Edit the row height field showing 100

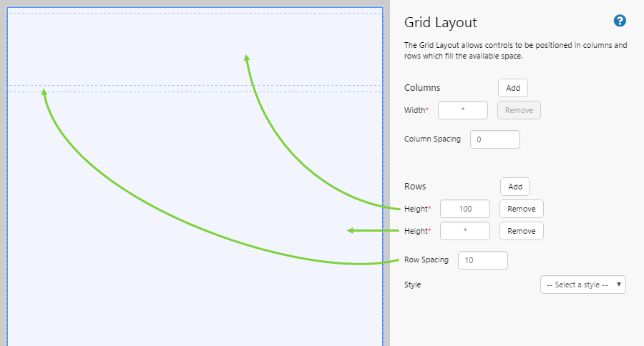(x=465, y=209)
